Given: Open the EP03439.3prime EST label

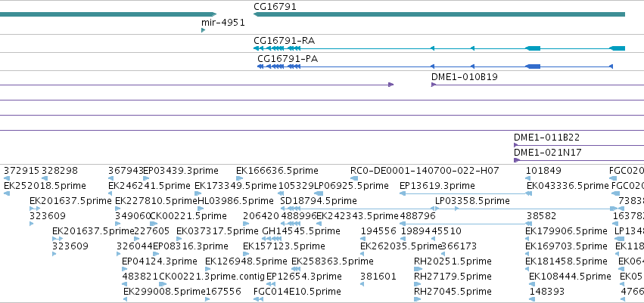Looking at the screenshot, I should tap(181, 171).
